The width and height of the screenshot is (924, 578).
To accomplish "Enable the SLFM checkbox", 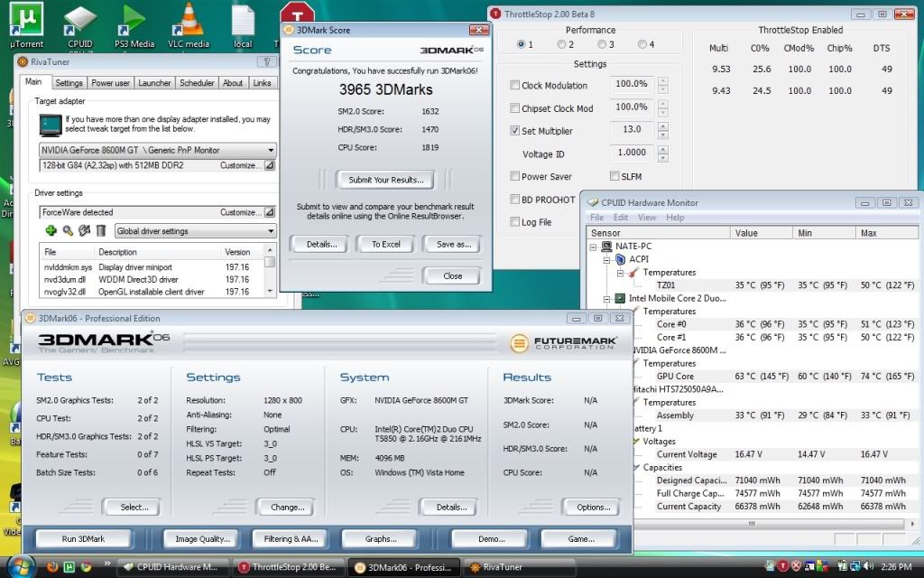I will (x=614, y=176).
